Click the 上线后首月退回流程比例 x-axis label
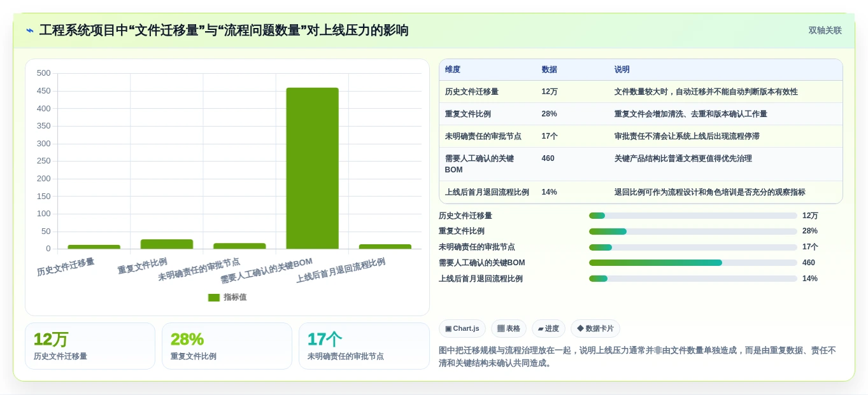 pyautogui.click(x=341, y=271)
